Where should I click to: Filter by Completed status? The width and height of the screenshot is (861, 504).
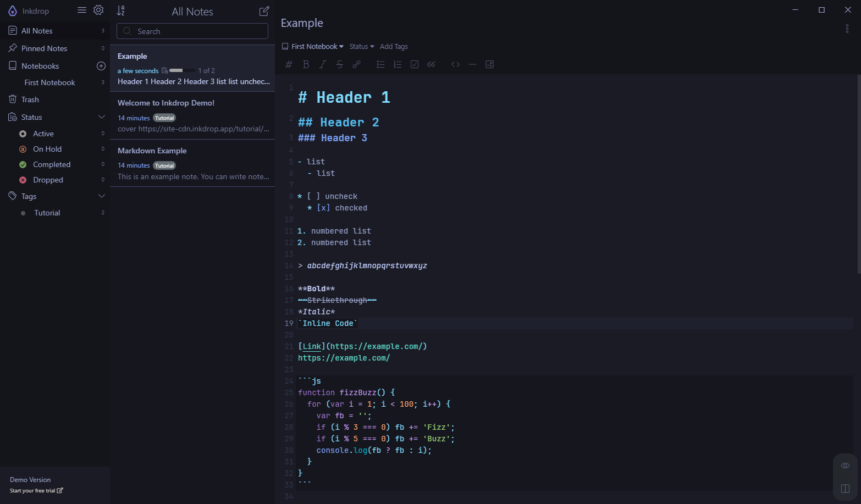coord(55,164)
